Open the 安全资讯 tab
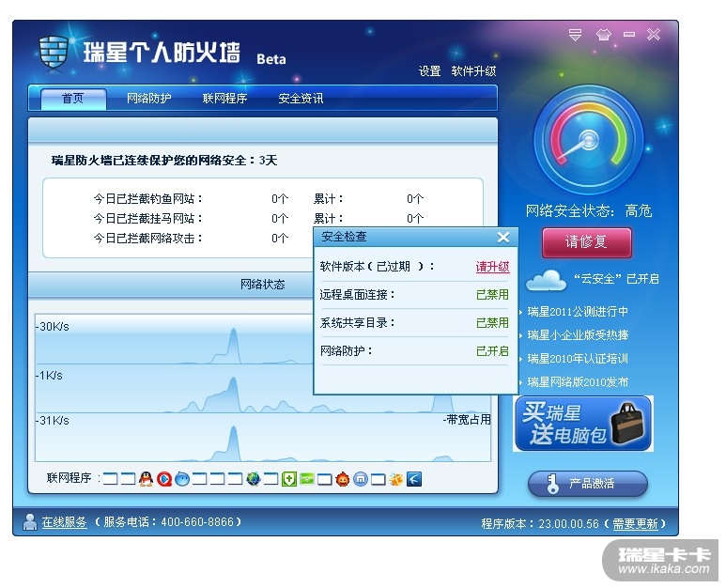 coord(301,99)
